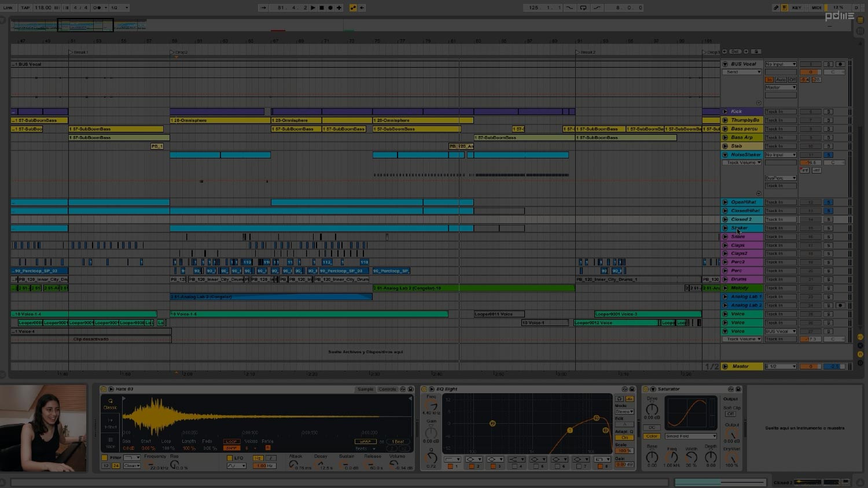Select the Looper0011 Voice clip

(x=499, y=314)
